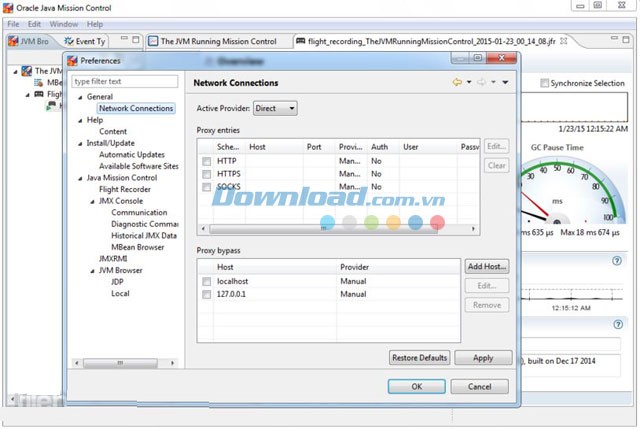Click the Preferences dialog title icon
Image resolution: width=640 pixels, height=429 pixels.
pyautogui.click(x=73, y=61)
